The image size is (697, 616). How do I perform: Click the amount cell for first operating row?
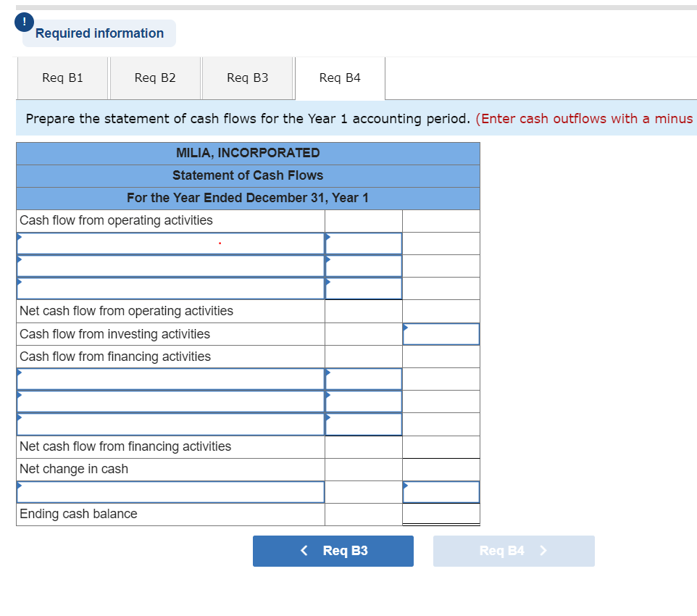(x=363, y=243)
